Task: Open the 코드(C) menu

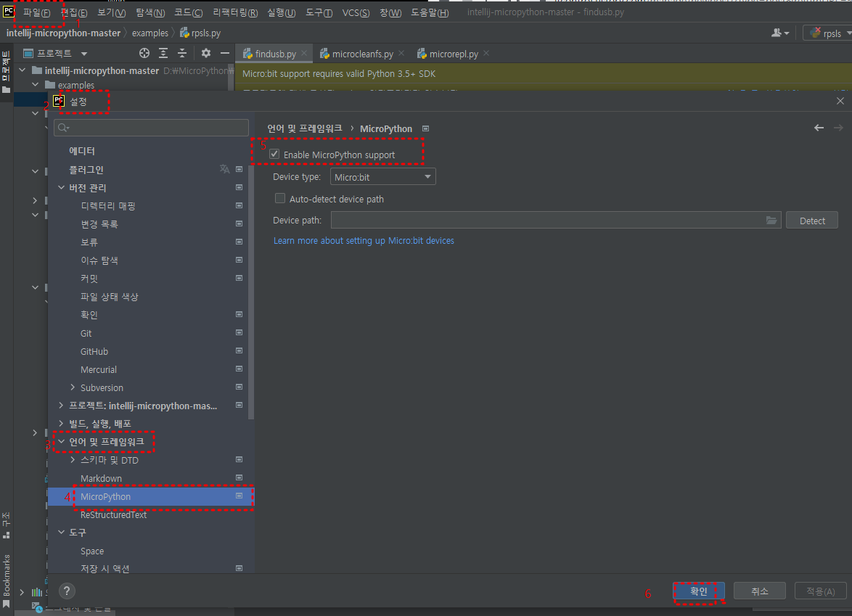Action: (x=189, y=12)
